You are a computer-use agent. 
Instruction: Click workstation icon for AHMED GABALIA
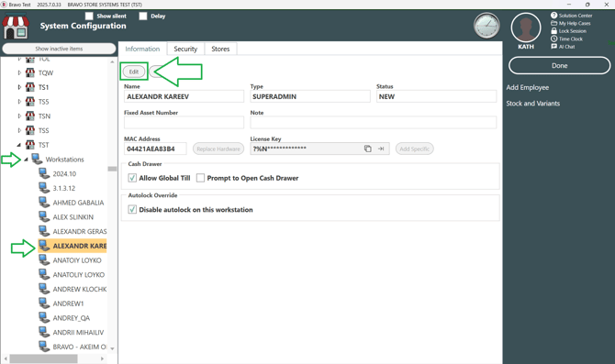[x=44, y=203]
